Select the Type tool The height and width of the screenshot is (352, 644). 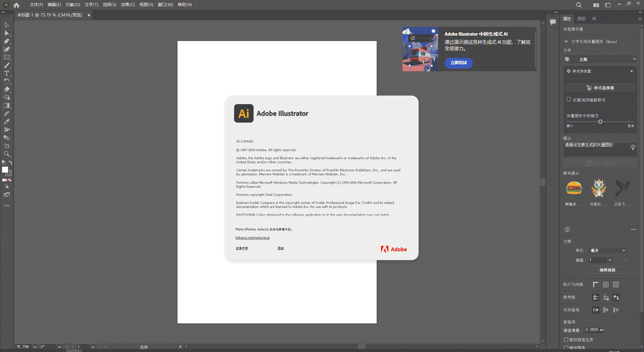click(6, 74)
